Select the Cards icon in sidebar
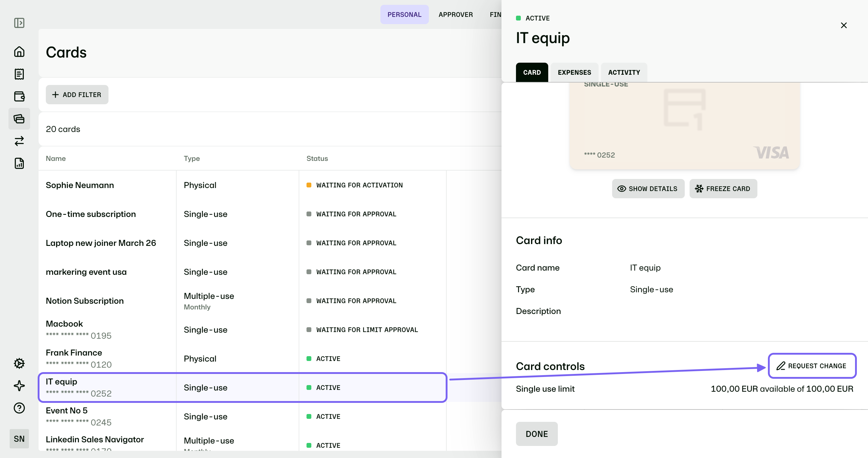 (19, 118)
